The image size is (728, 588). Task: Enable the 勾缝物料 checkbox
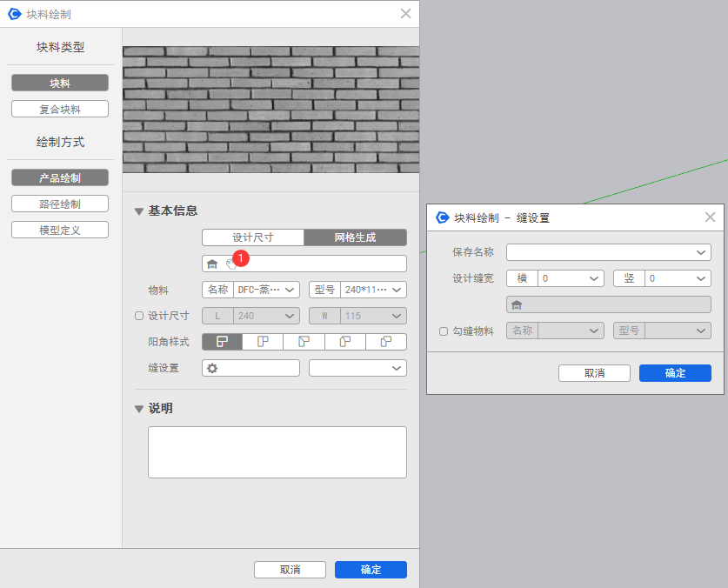tap(444, 331)
